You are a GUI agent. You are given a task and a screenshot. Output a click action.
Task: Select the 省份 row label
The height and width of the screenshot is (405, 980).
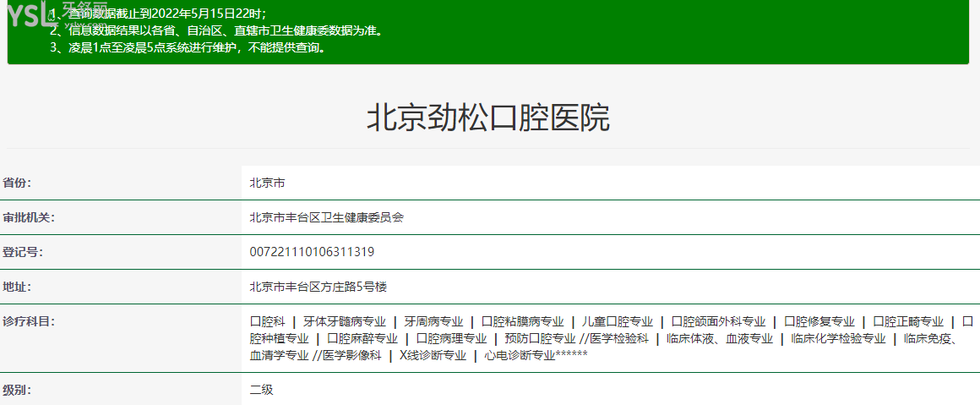coord(17,183)
